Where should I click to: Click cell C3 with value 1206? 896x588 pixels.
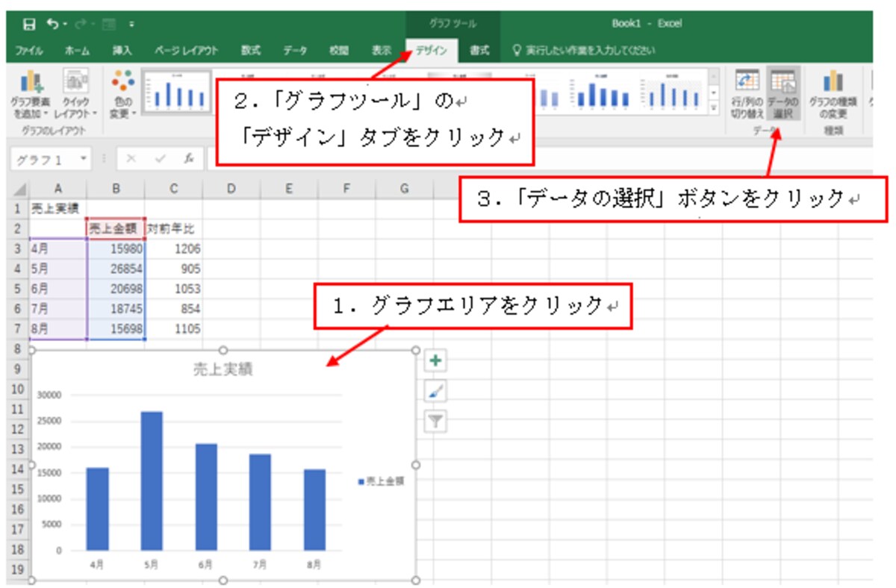tap(173, 248)
